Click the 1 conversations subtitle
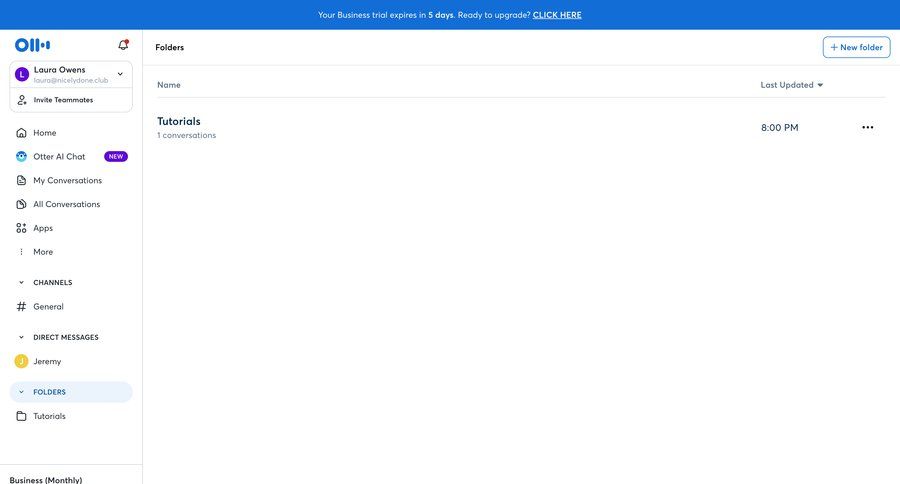Screen dimensions: 900x484 coord(187,135)
